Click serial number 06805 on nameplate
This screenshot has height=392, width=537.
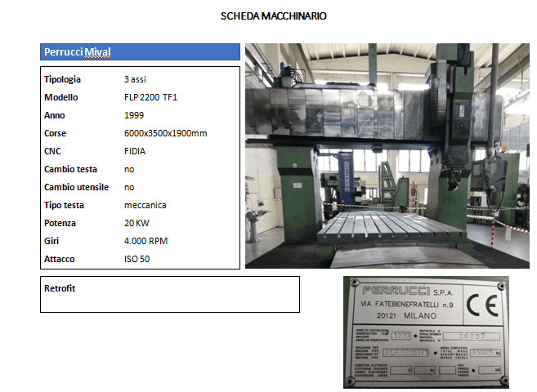pos(472,336)
